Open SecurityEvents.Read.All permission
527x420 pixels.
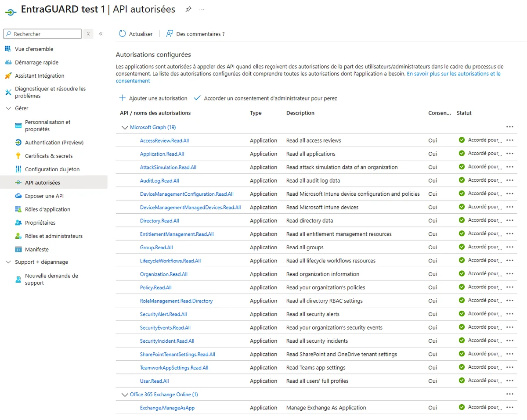coord(165,328)
